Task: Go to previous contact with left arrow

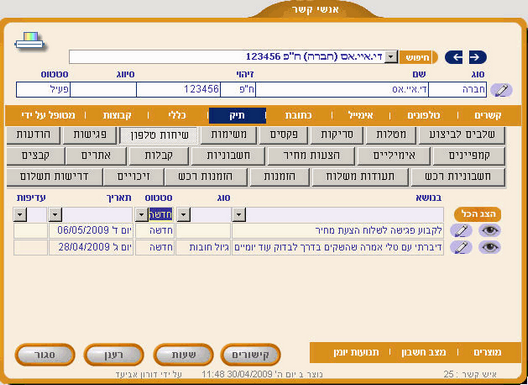Action: pos(454,57)
